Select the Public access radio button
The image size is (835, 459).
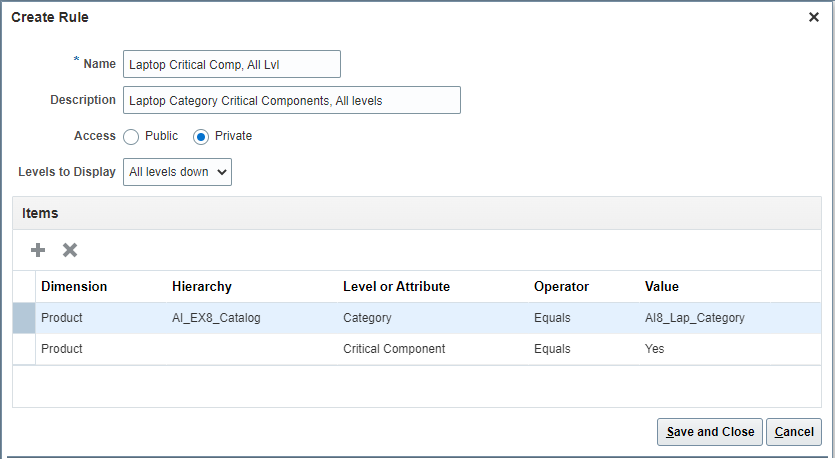pyautogui.click(x=131, y=136)
